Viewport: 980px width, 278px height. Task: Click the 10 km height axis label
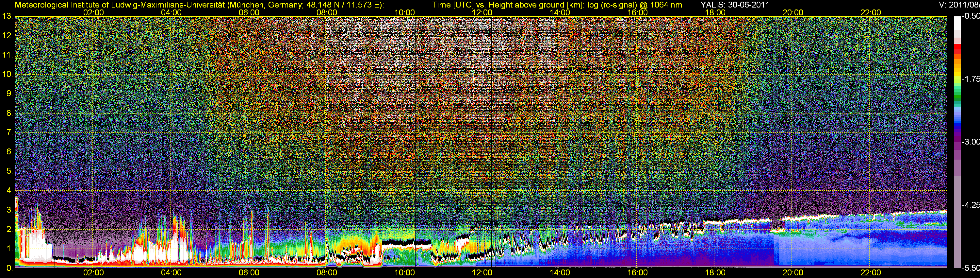pyautogui.click(x=7, y=74)
